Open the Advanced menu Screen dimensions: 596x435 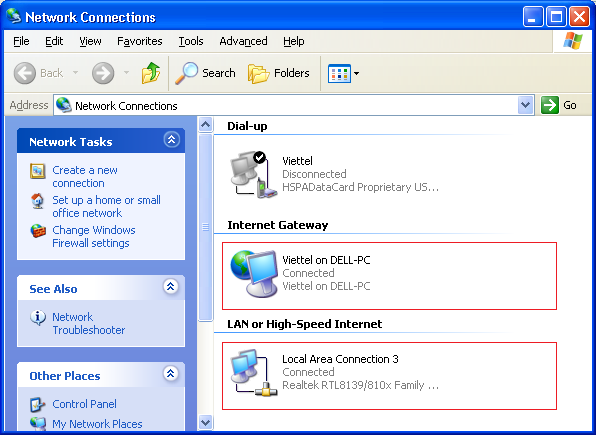tap(243, 41)
